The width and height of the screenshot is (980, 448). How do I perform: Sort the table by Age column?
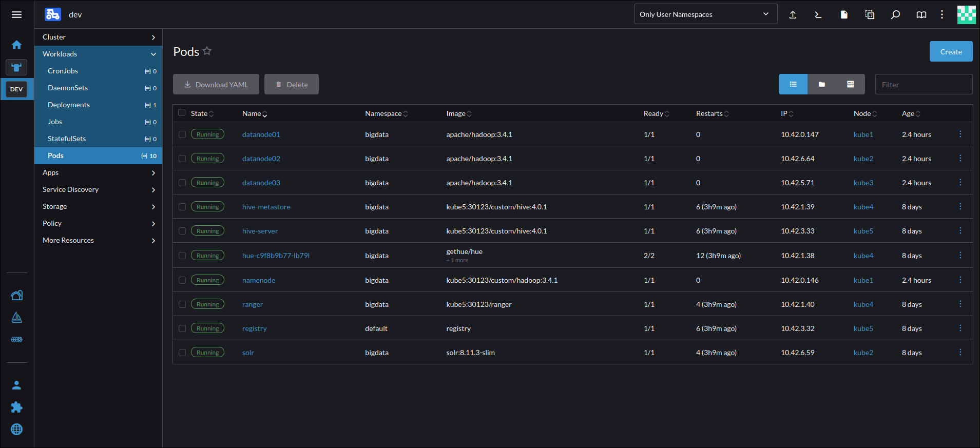pos(911,113)
